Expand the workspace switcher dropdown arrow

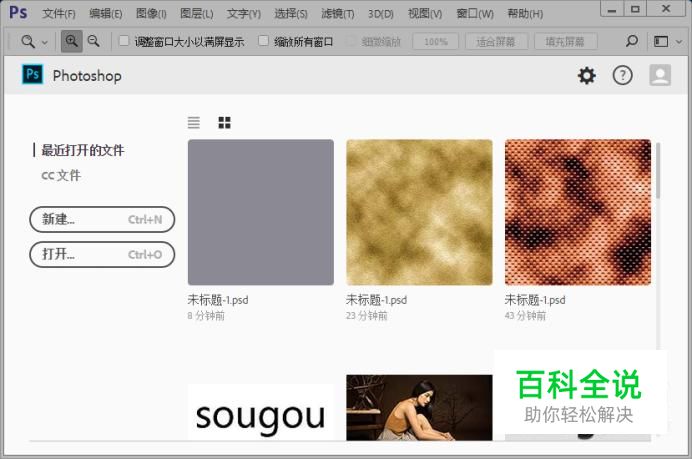tap(679, 42)
